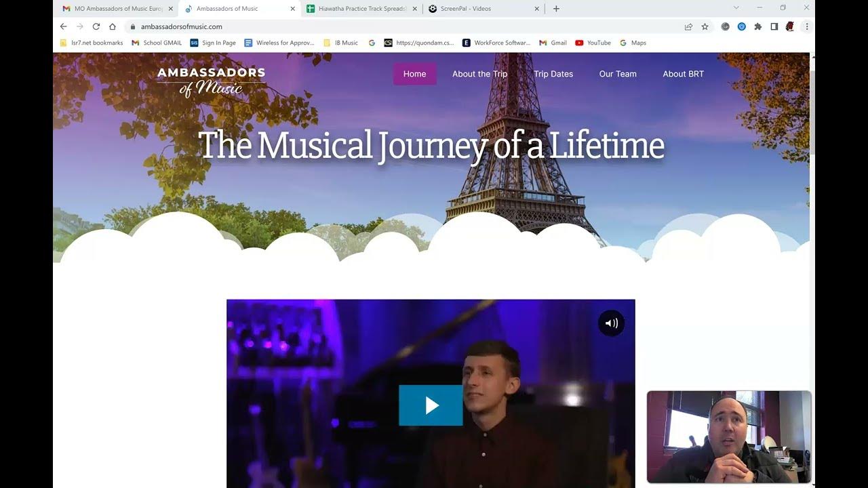This screenshot has width=868, height=488.
Task: Open the Gmail bookmark
Action: pyautogui.click(x=553, y=43)
